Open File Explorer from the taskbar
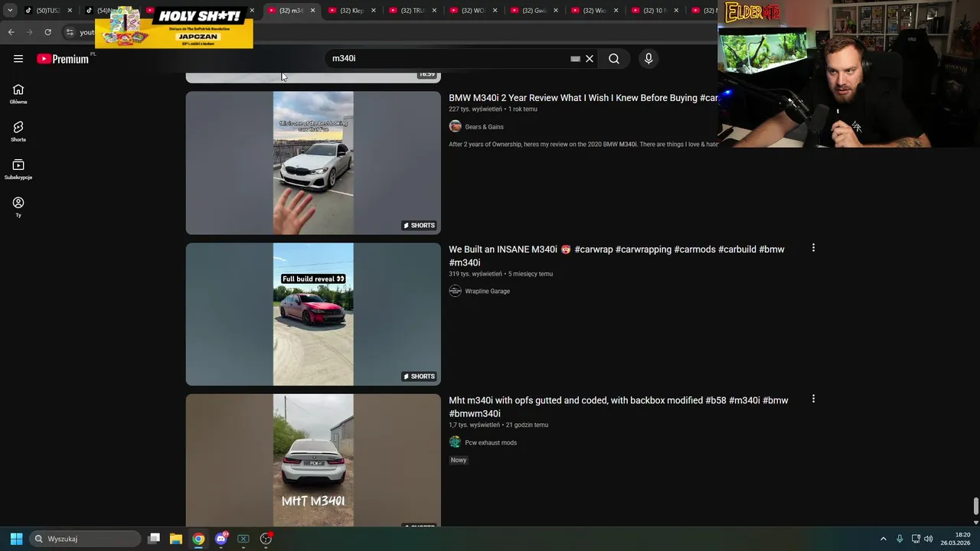The height and width of the screenshot is (551, 980). tap(176, 539)
